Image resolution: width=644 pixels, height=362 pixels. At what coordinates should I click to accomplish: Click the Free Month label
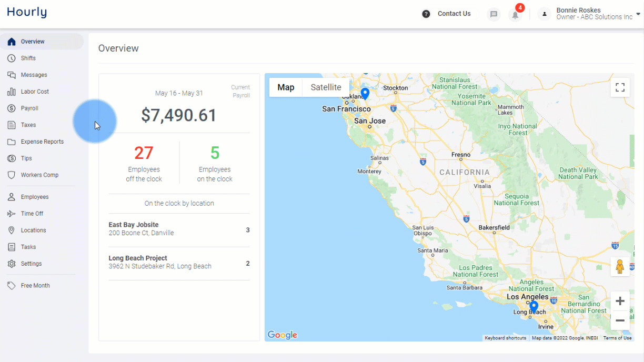click(35, 286)
